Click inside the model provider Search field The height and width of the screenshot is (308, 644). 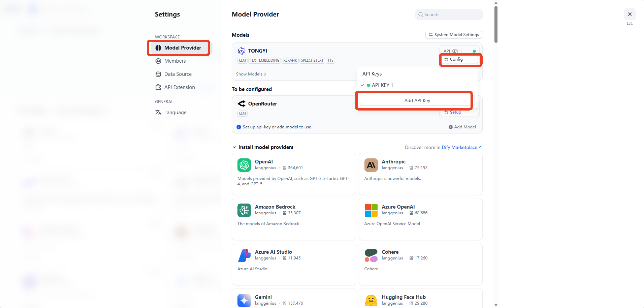[449, 14]
